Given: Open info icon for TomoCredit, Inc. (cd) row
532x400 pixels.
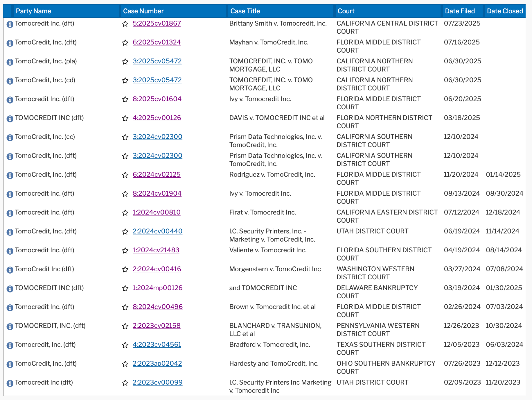Looking at the screenshot, I should click(x=10, y=81).
